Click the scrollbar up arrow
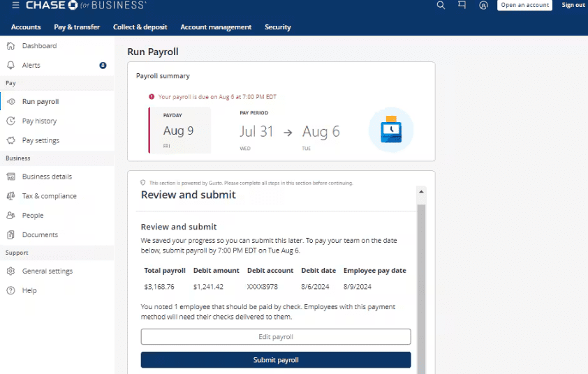The width and height of the screenshot is (588, 374). (x=421, y=191)
